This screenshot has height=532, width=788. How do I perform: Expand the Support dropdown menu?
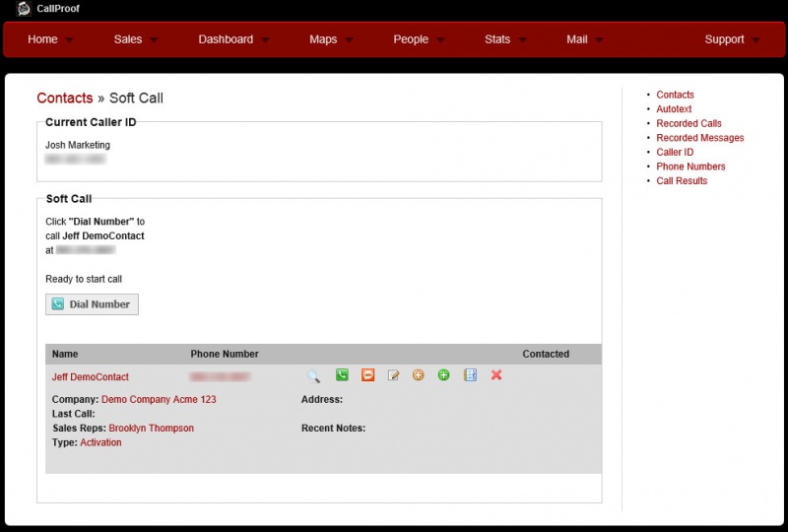[732, 39]
